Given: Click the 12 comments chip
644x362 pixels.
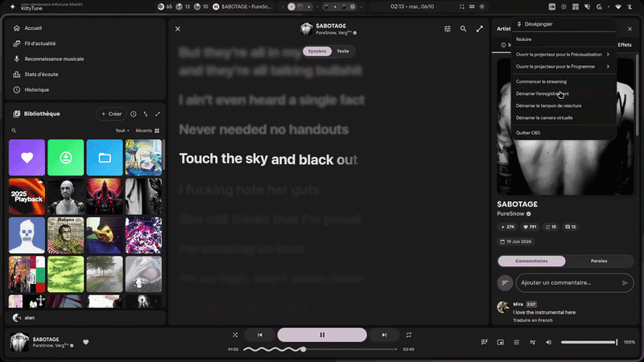Looking at the screenshot, I should click(571, 227).
